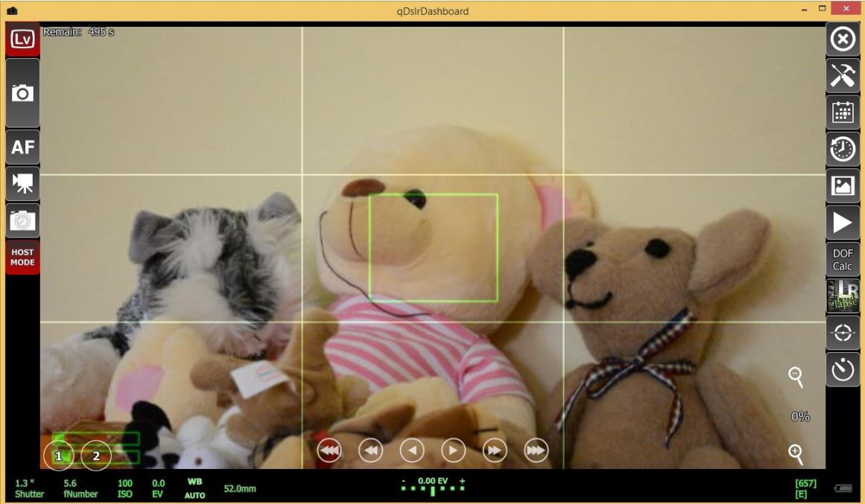Open the DOF Calc depth-of-field calculator
The width and height of the screenshot is (865, 504).
pyautogui.click(x=843, y=258)
